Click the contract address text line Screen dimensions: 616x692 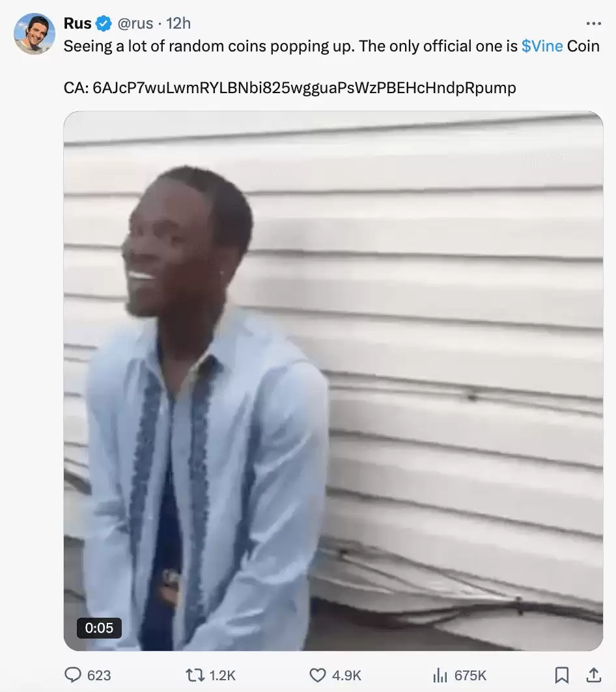[290, 87]
